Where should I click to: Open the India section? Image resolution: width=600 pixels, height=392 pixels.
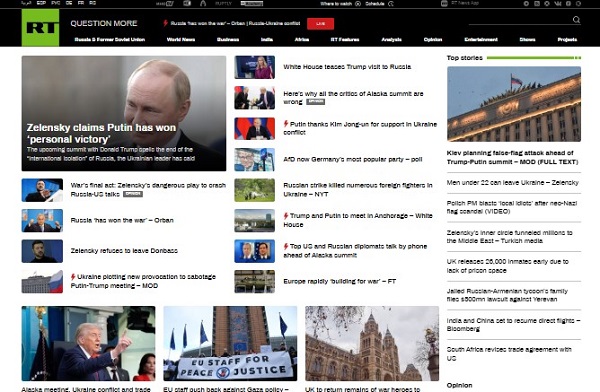click(x=267, y=39)
